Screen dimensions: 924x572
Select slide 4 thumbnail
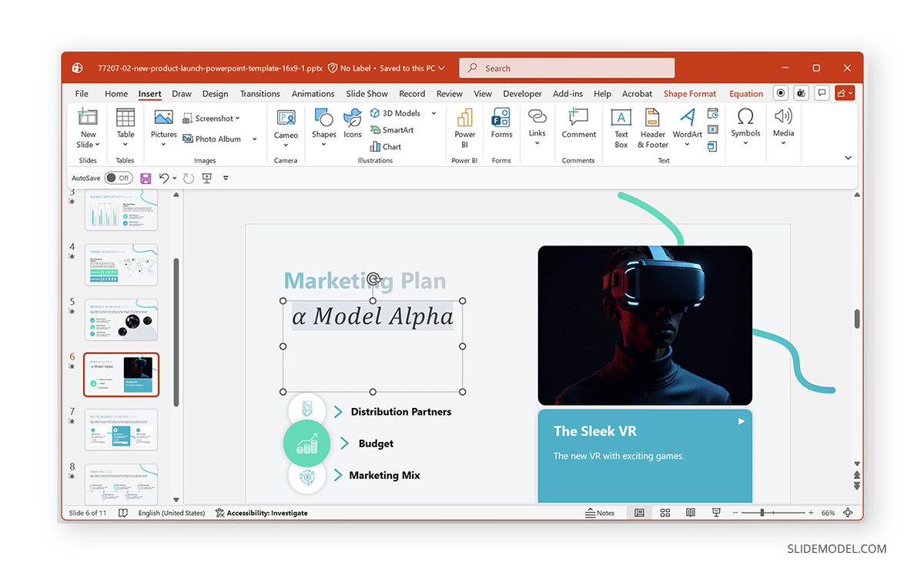121,265
